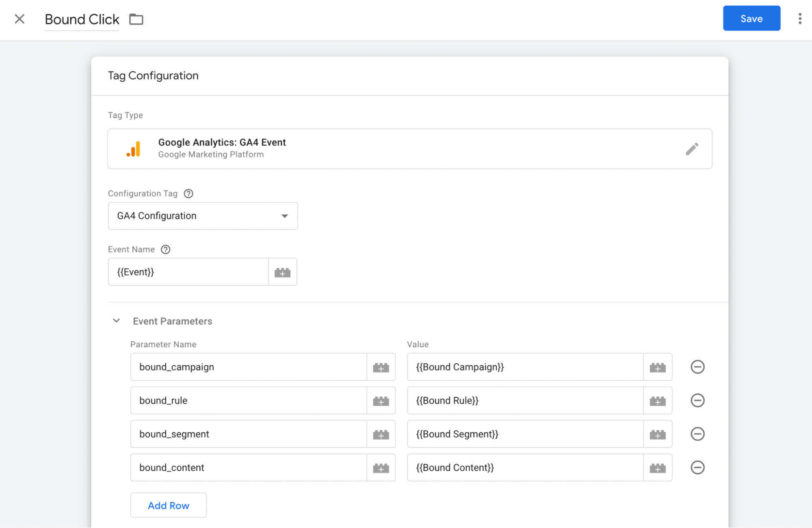Add Row to event parameters
Screen dimensions: 812x528
tap(168, 505)
